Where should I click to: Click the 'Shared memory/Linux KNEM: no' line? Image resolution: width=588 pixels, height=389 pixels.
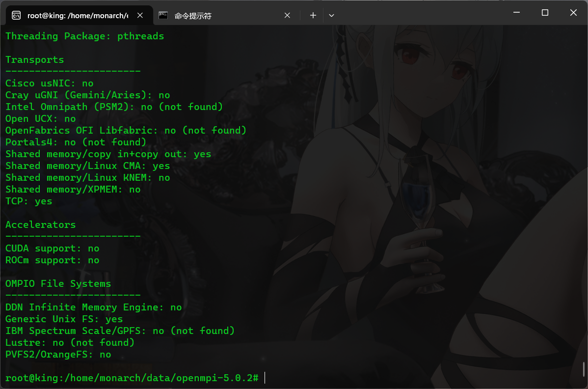(x=88, y=178)
